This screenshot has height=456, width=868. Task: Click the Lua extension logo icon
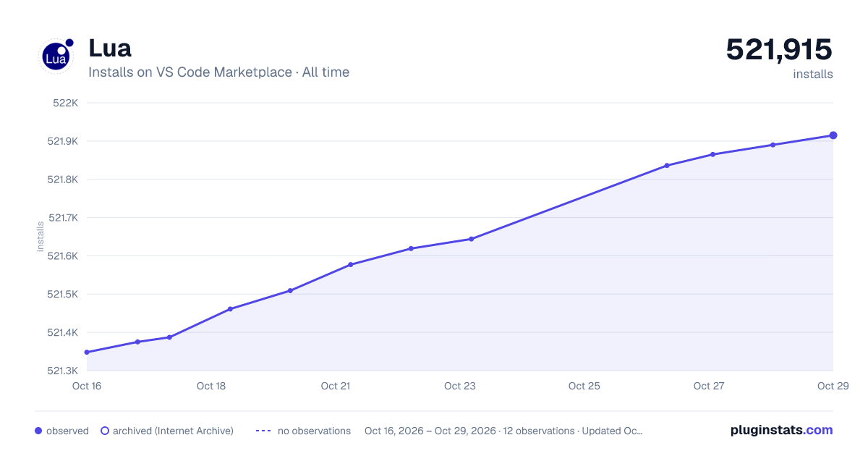56,56
